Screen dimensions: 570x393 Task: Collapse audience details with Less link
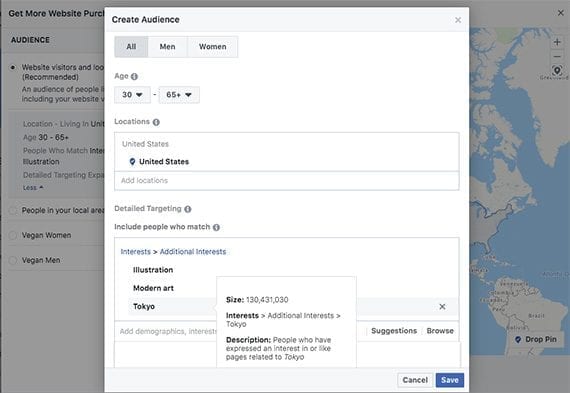coord(33,188)
